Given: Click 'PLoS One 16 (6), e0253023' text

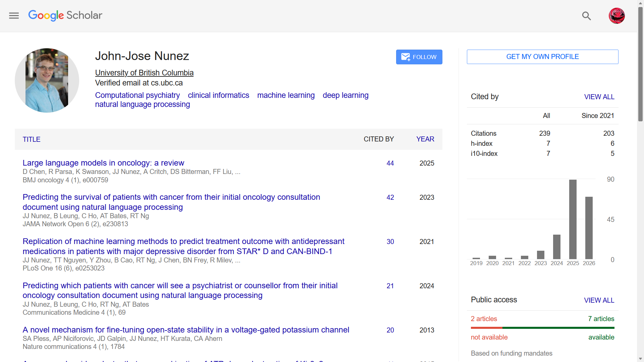Looking at the screenshot, I should 64,268.
